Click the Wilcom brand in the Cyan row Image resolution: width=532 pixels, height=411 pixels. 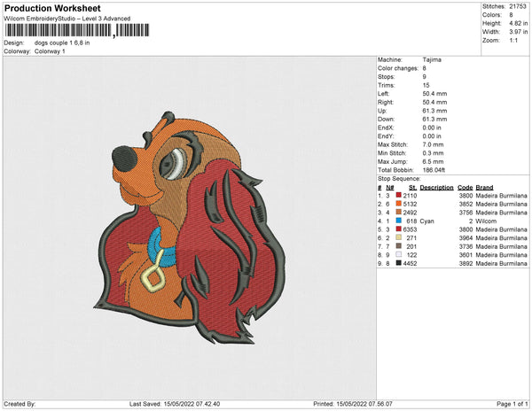(x=486, y=221)
